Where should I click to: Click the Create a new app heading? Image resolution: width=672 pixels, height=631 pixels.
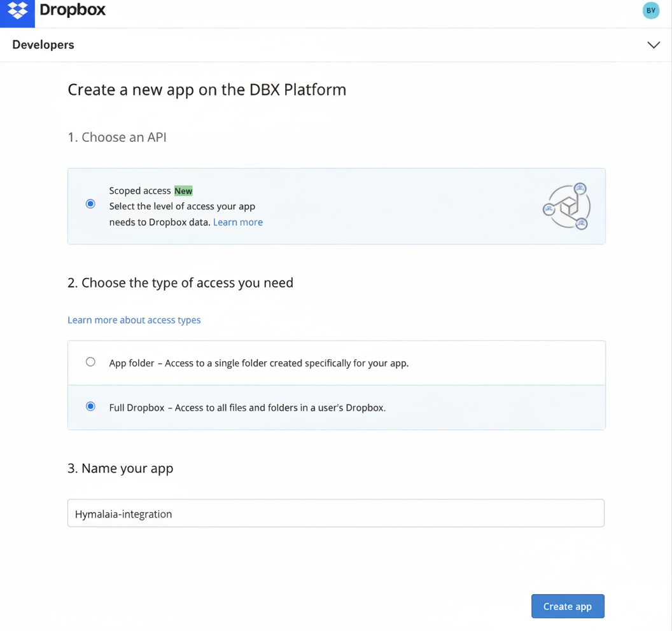coord(207,90)
